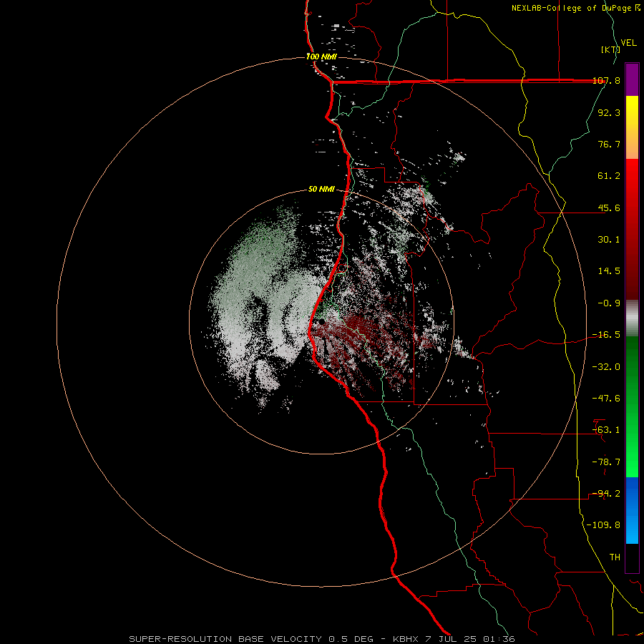Click the -16.5 scale value

click(606, 335)
